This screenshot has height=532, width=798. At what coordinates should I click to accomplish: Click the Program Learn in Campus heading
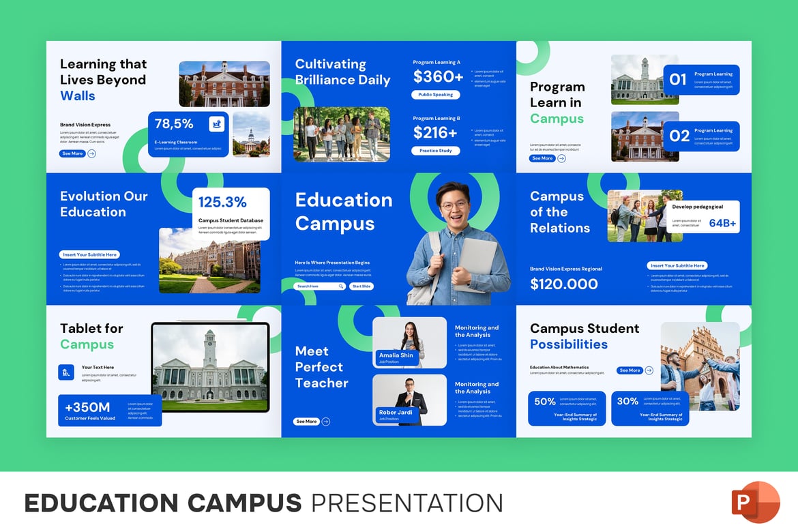[557, 102]
